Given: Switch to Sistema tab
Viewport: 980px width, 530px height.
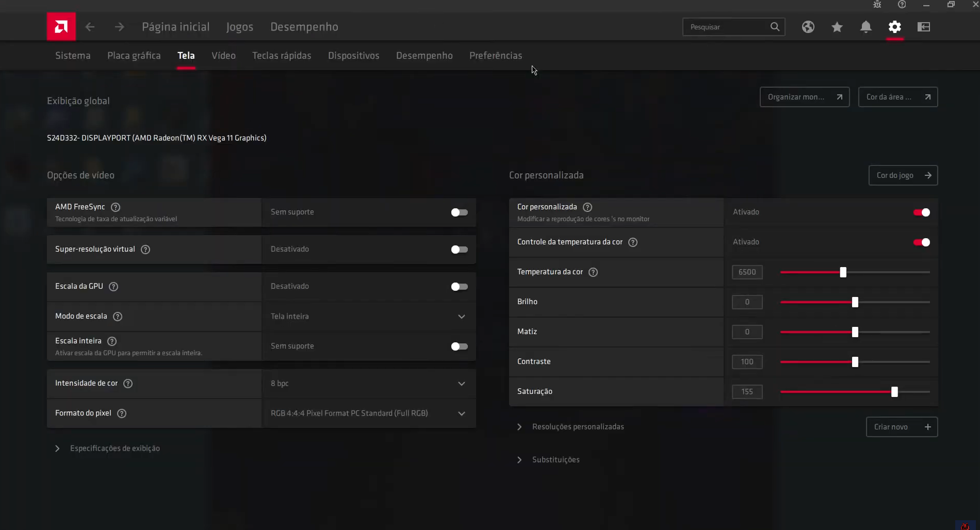Looking at the screenshot, I should [73, 56].
